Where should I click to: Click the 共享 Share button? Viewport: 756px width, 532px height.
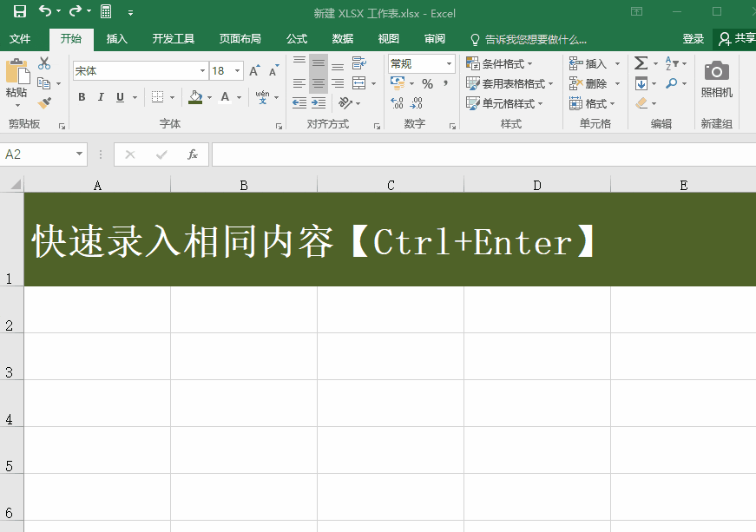(x=736, y=39)
